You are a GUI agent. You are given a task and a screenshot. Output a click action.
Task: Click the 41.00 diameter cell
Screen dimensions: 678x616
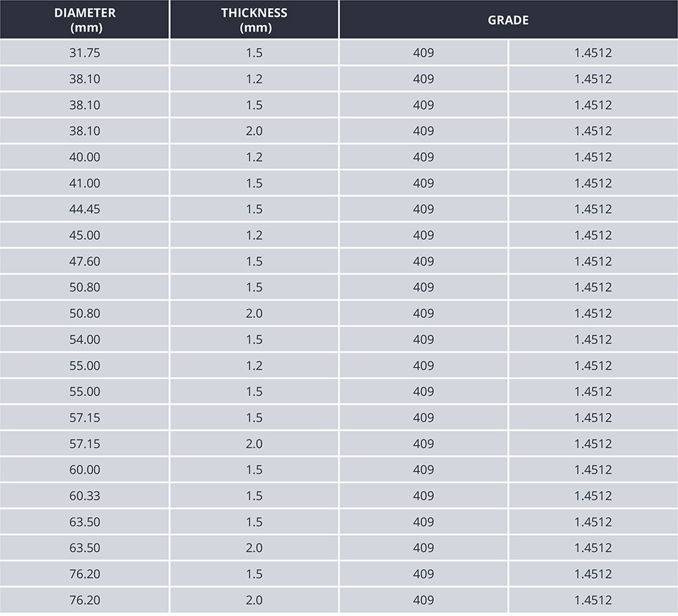click(85, 183)
